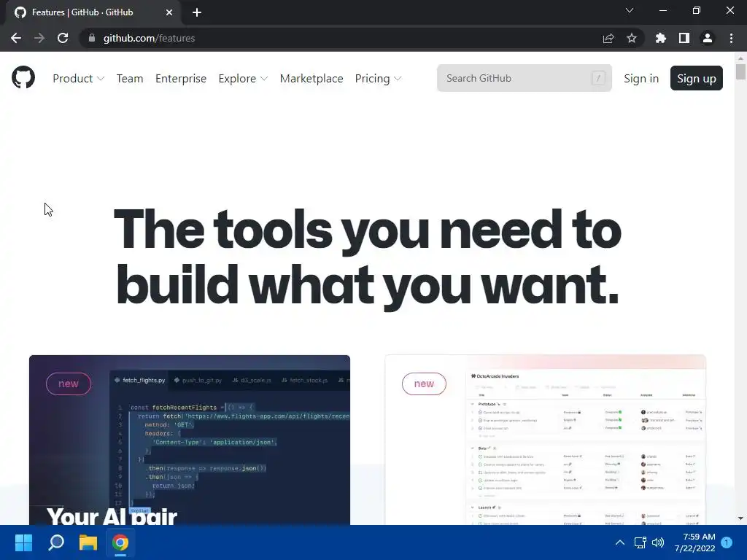Open the Your AI pair feature card
The image size is (747, 560).
pyautogui.click(x=190, y=440)
